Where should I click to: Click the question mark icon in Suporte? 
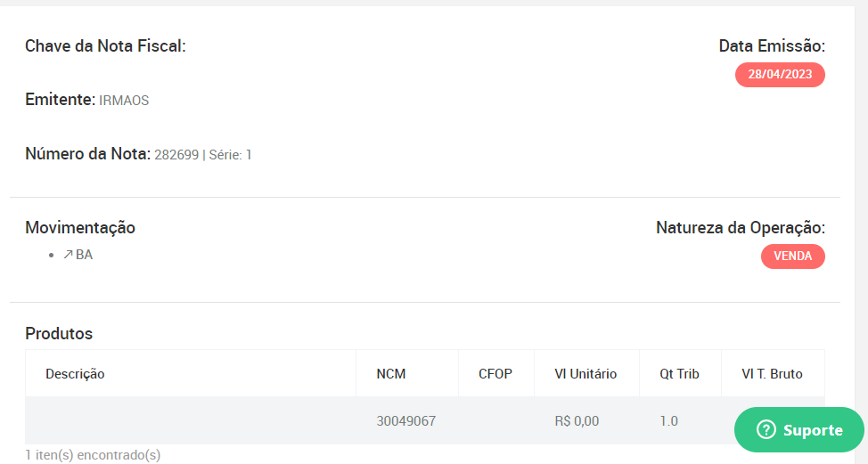coord(766,429)
